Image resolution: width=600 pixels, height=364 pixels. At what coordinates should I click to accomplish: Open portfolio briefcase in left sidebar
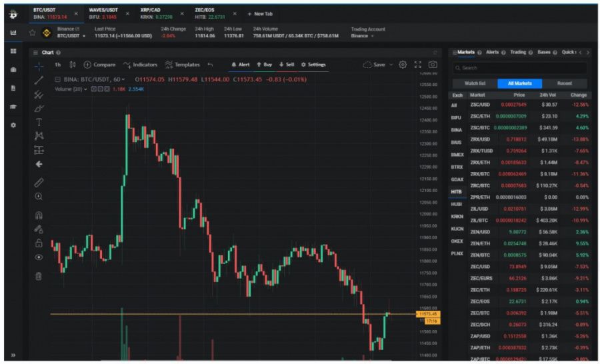coord(13,69)
